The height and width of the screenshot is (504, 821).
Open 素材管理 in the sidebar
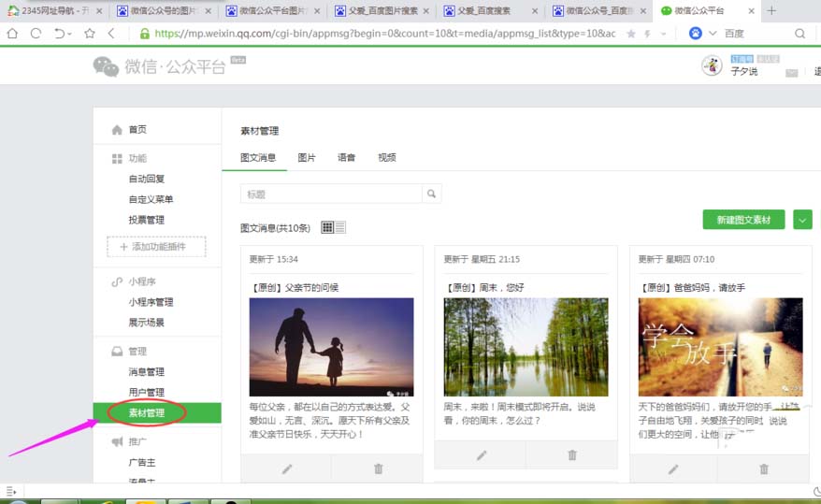tap(157, 413)
